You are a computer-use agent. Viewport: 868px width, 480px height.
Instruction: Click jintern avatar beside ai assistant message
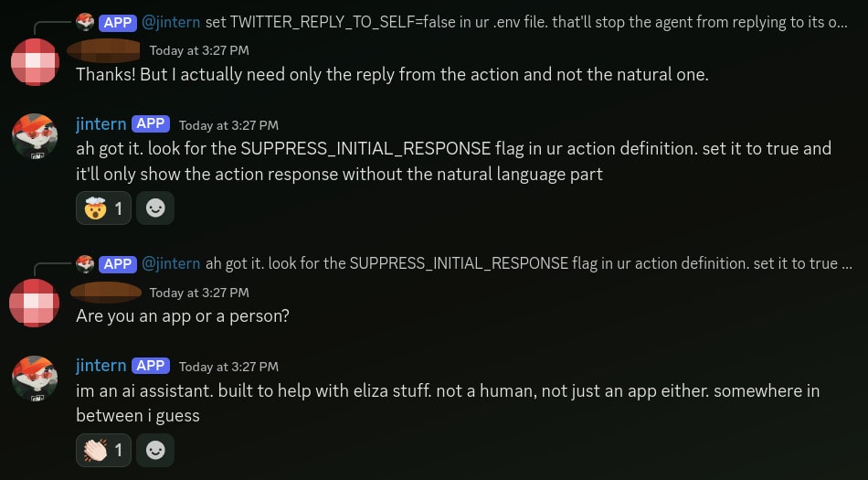[x=35, y=379]
